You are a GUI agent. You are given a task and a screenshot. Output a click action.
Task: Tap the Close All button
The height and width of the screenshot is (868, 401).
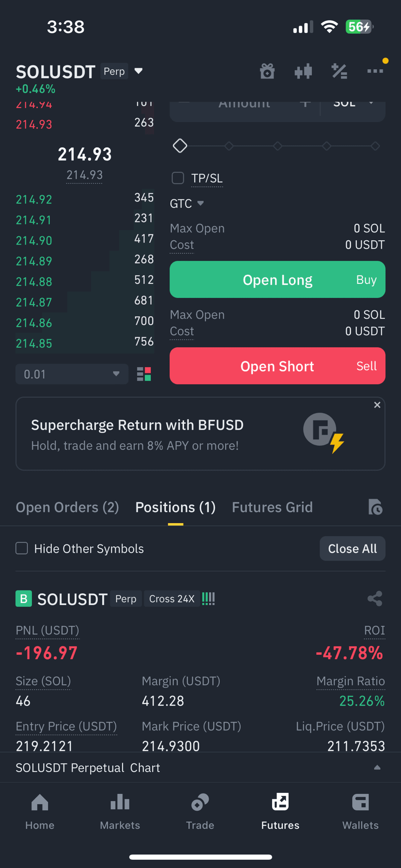coord(353,548)
